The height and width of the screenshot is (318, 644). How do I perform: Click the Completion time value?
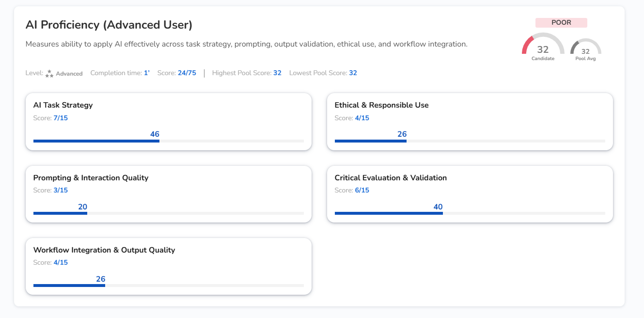pyautogui.click(x=146, y=73)
